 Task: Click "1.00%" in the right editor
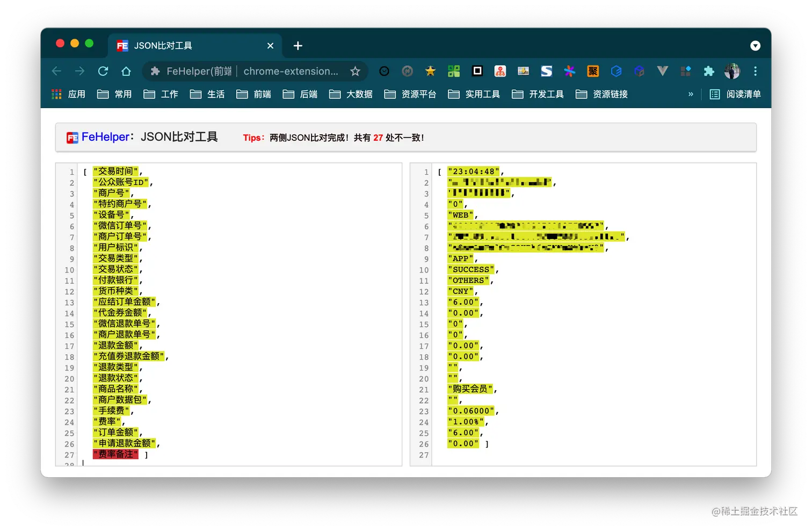[x=466, y=422]
